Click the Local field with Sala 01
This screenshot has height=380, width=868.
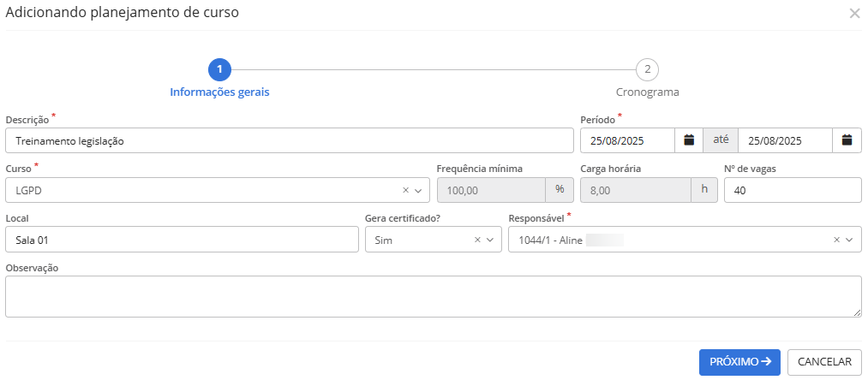[182, 240]
